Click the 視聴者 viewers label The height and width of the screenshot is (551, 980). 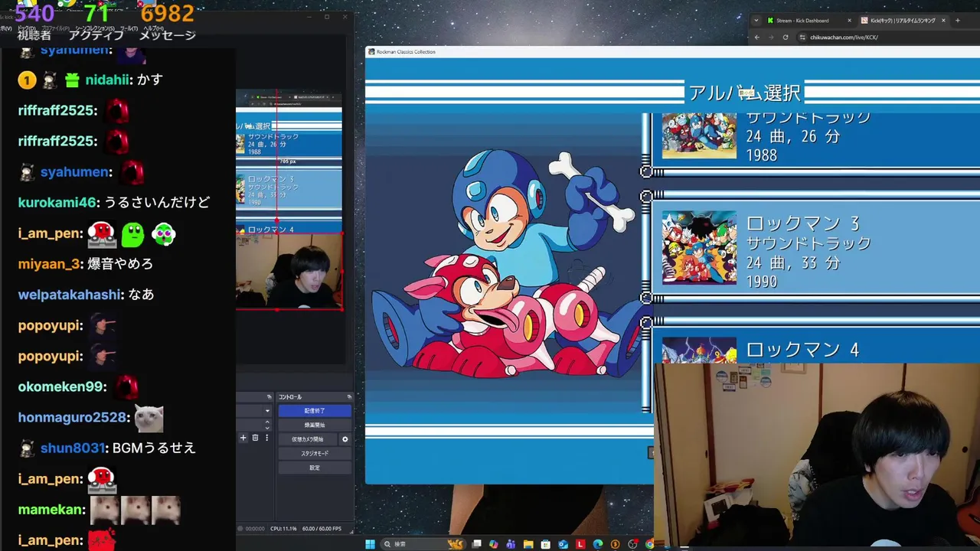point(34,34)
